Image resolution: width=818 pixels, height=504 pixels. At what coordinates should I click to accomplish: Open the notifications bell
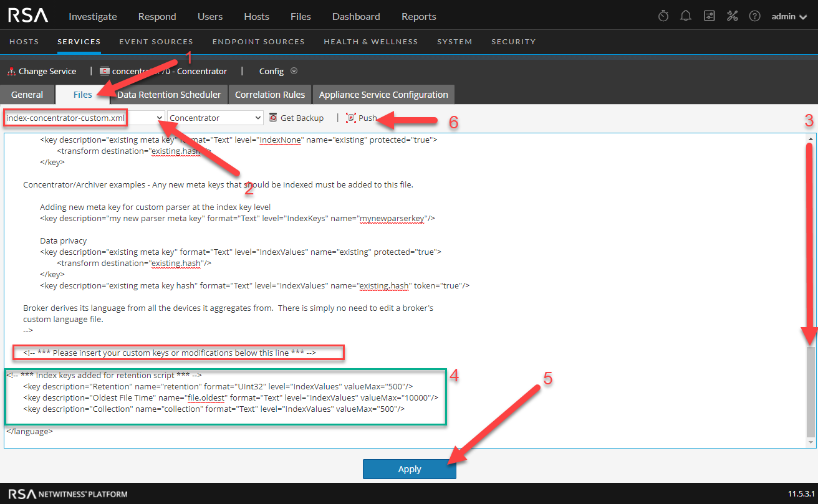click(x=686, y=16)
